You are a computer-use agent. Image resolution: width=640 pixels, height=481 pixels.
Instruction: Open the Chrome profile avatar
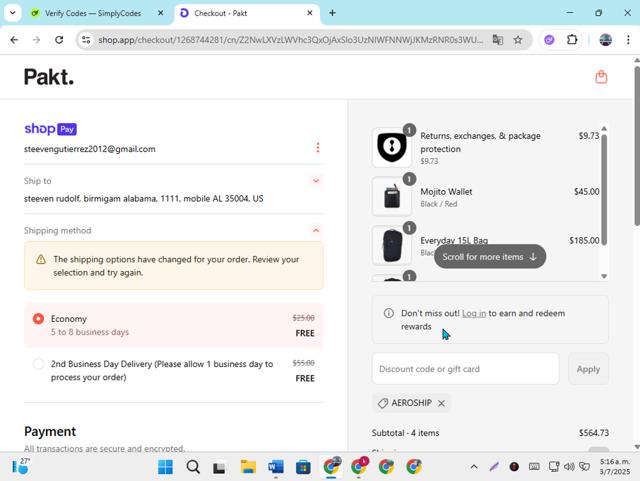click(605, 40)
